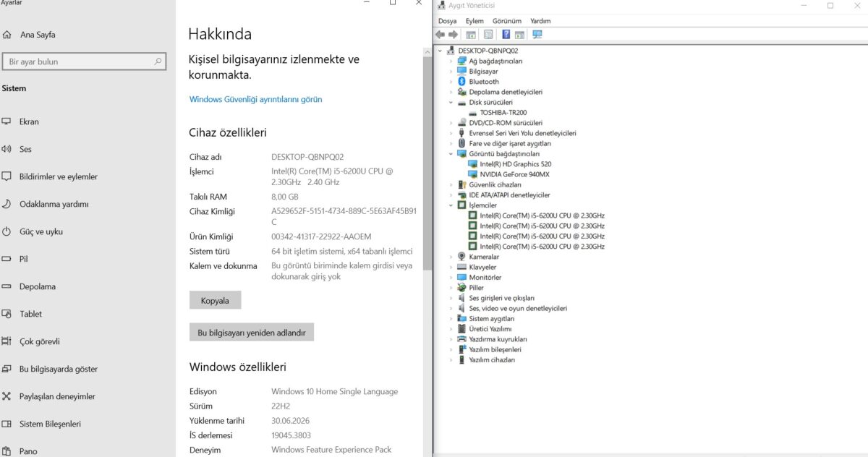Select Intel(R) HD Graphics 520 adapter
868x457 pixels.
point(516,164)
